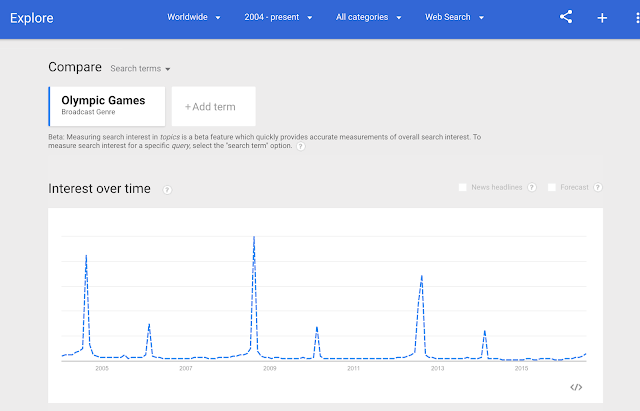Click the plus icon in header
Viewport: 640px width, 411px height.
[602, 18]
